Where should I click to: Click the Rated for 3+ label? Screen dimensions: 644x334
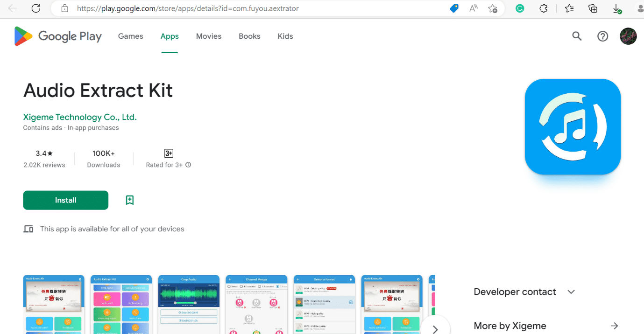(164, 165)
